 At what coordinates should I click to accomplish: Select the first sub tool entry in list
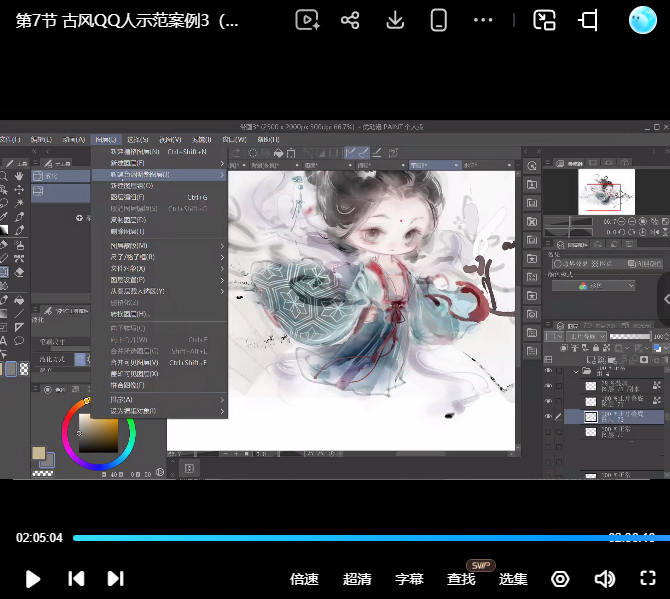[x=61, y=176]
